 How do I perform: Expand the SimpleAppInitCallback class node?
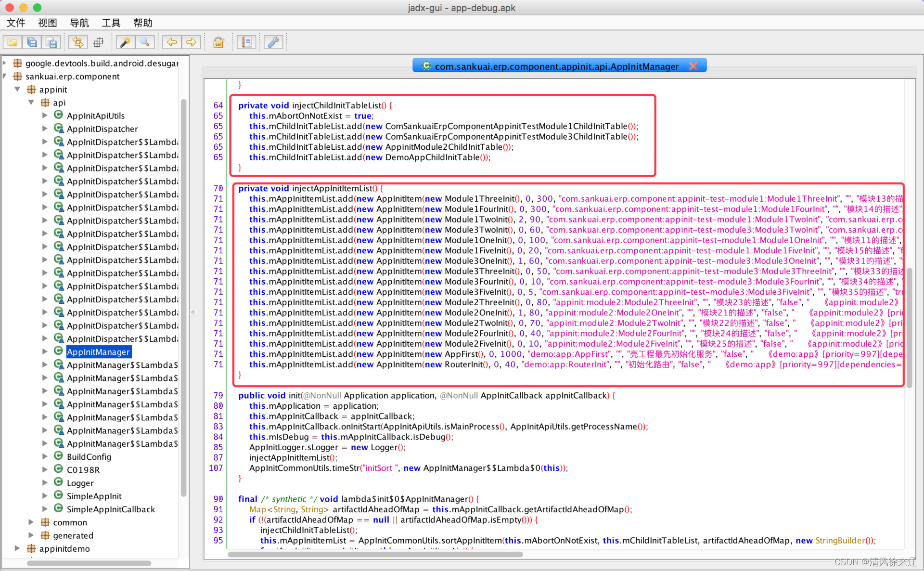44,508
